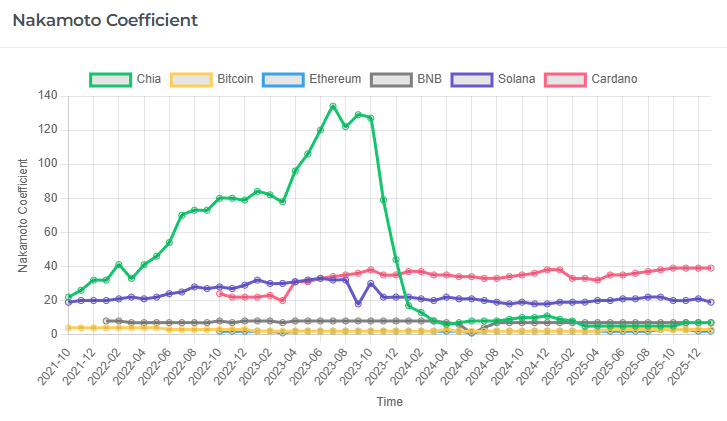
Task: Toggle the Bitcoin series legend label
Action: tap(235, 79)
